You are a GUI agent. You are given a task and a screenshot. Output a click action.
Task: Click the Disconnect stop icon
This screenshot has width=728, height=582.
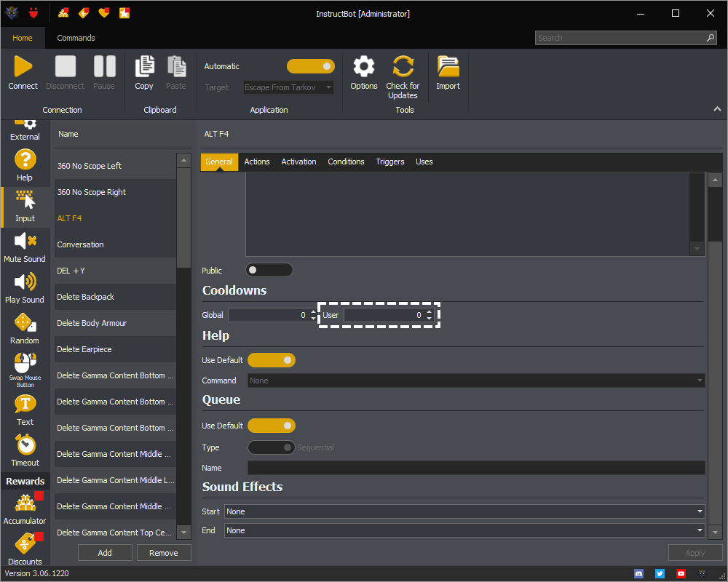click(66, 66)
